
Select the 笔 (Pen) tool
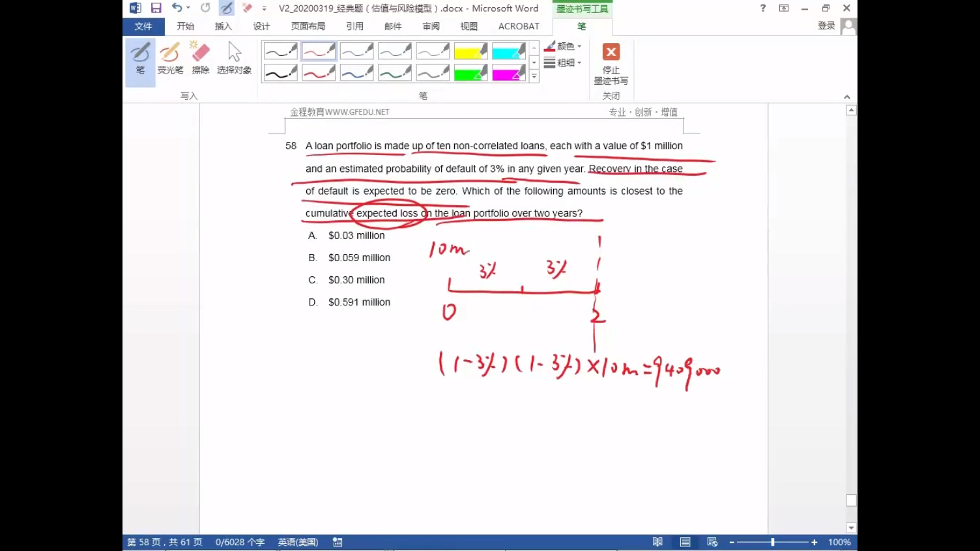point(140,62)
